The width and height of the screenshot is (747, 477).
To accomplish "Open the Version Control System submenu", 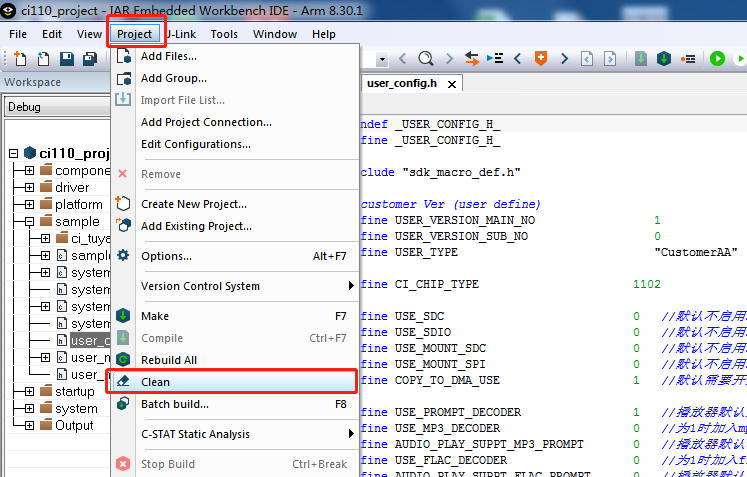I will (234, 286).
